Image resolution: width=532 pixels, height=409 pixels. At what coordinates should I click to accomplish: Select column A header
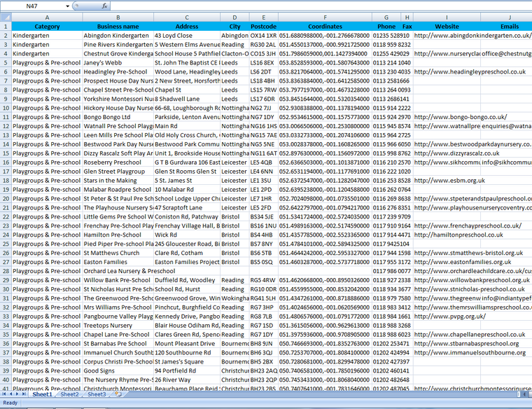click(47, 18)
